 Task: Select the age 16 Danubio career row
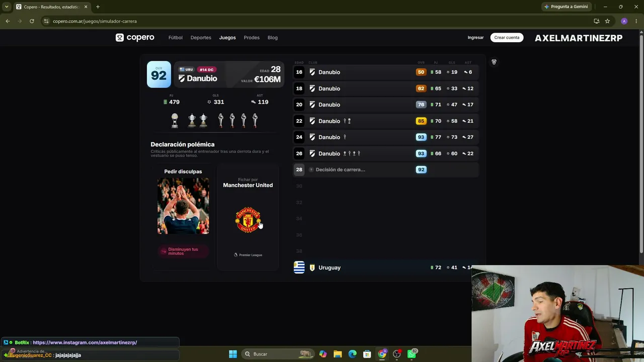[386, 72]
